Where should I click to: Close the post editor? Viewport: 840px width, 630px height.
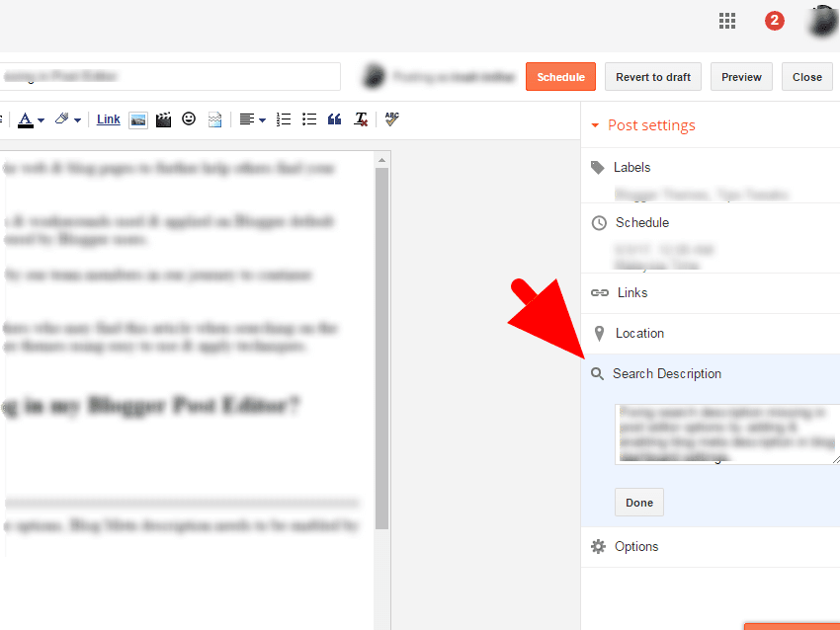click(806, 77)
